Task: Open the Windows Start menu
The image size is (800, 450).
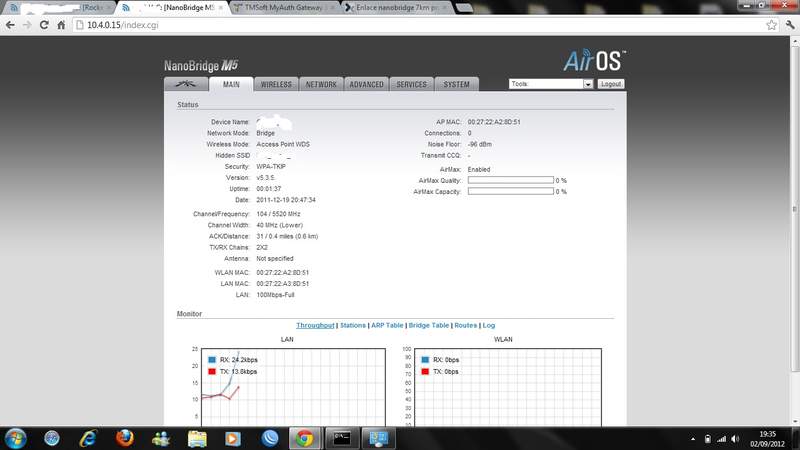Action: pos(15,438)
